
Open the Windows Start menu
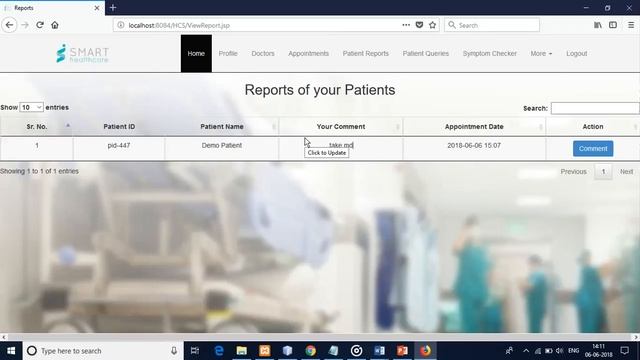tap(11, 351)
